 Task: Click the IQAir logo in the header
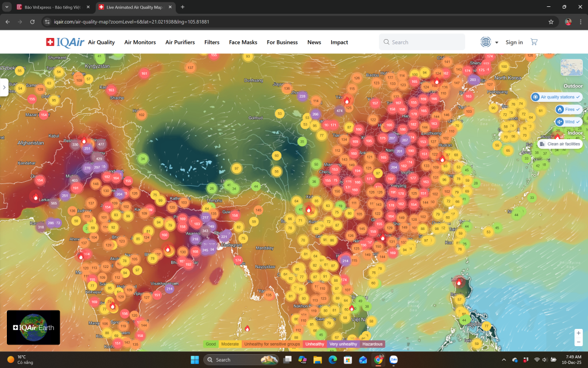[65, 42]
